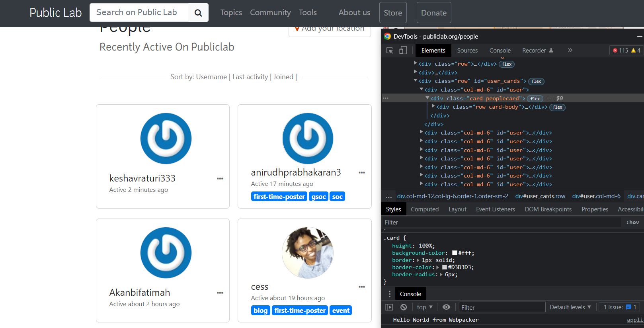
Task: Open anirudhprabhakaran3 card options ellipsis
Action: (x=362, y=173)
